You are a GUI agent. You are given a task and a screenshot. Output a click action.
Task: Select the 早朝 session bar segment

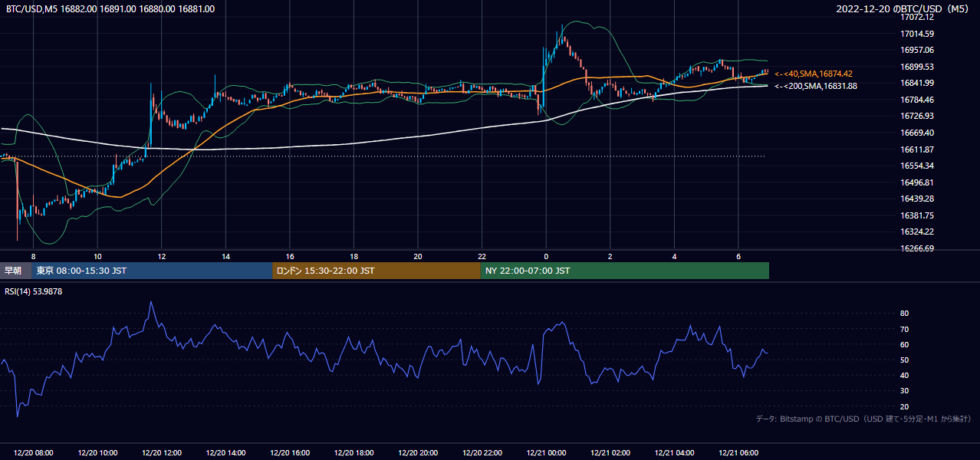(x=16, y=271)
